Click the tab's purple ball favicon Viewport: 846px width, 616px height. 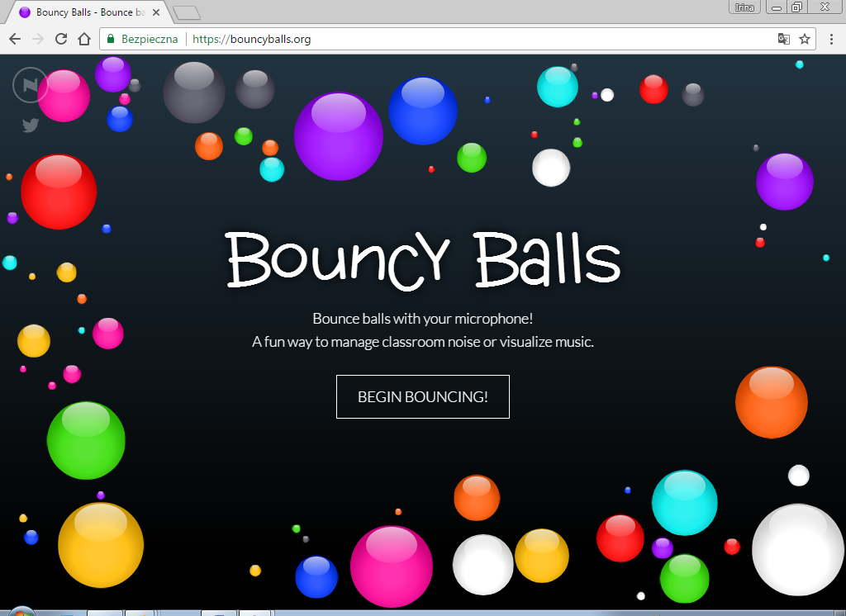25,12
